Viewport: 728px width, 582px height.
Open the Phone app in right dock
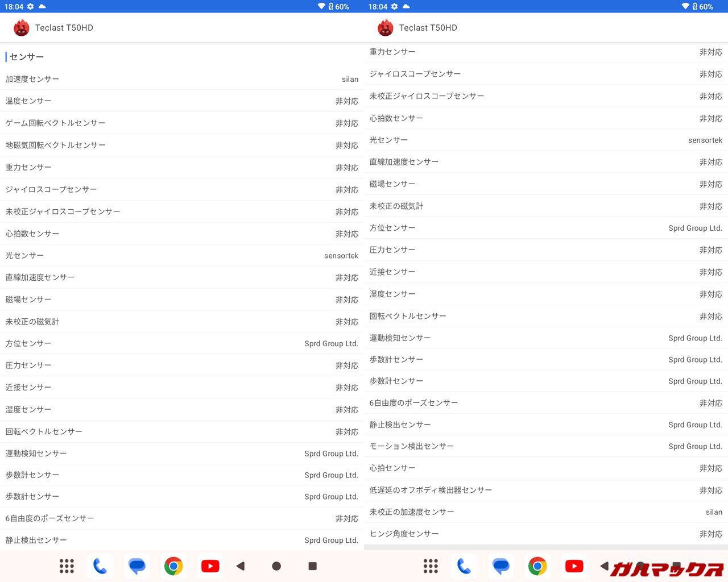tap(464, 566)
